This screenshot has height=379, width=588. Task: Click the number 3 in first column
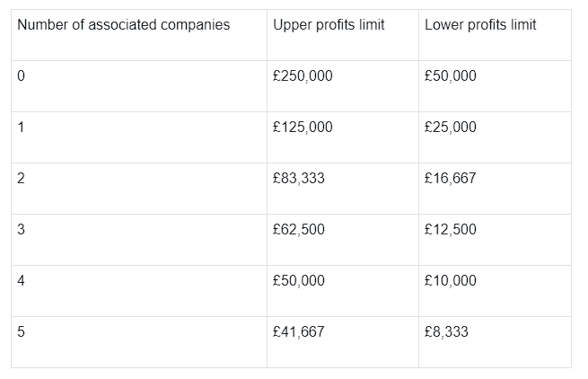(x=21, y=229)
